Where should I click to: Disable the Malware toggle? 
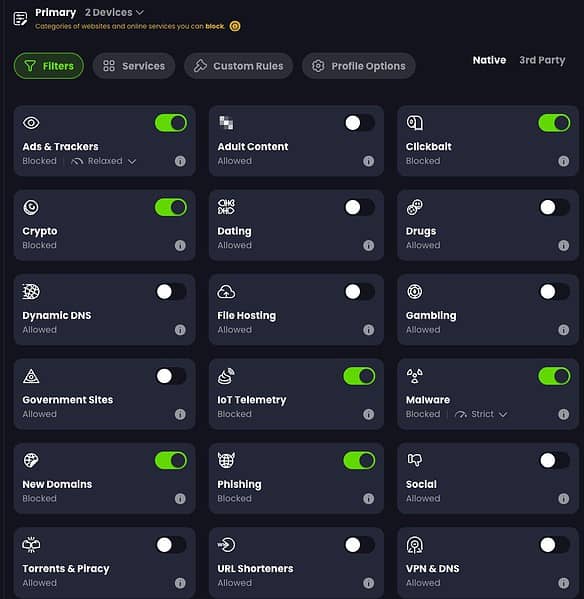click(x=554, y=376)
